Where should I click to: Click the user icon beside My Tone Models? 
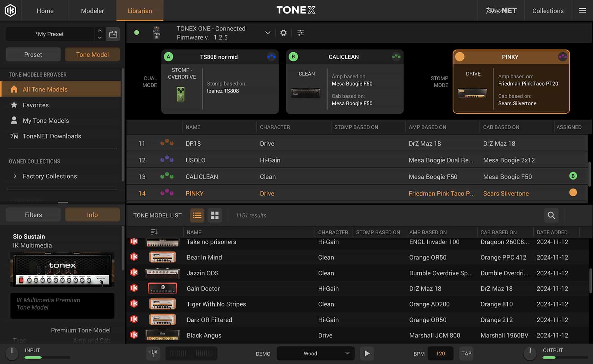[14, 120]
